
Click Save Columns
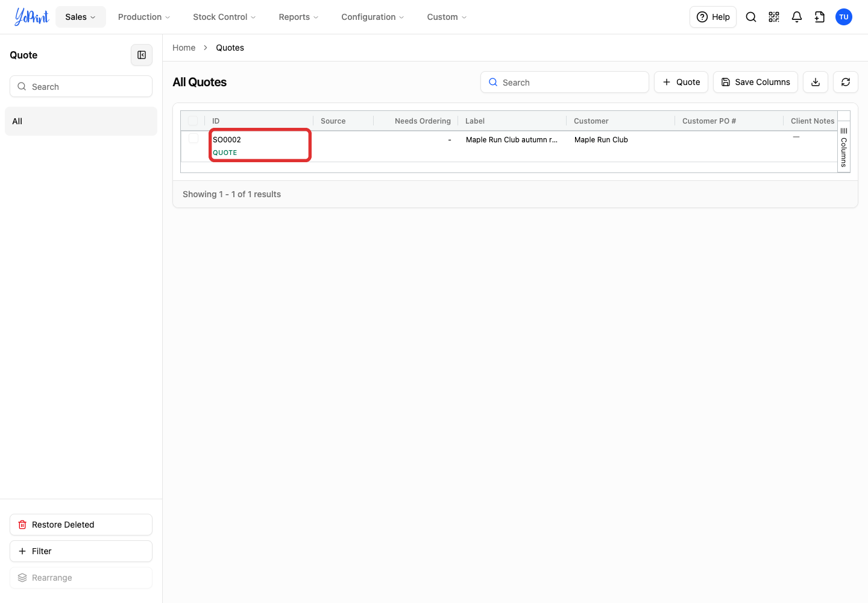tap(755, 82)
